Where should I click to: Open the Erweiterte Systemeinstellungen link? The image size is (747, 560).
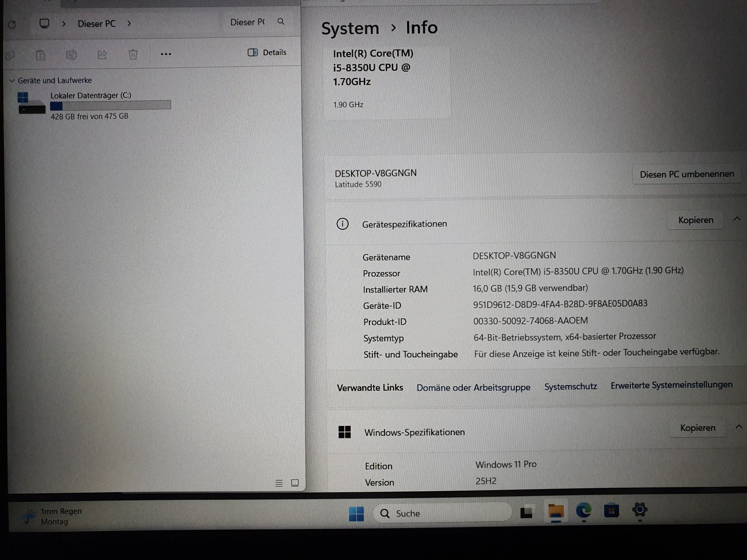(671, 385)
